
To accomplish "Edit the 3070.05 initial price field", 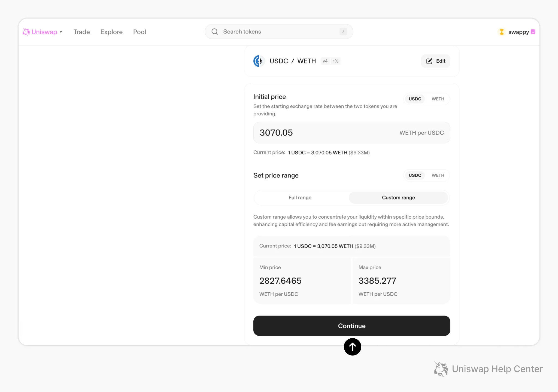I will click(352, 133).
